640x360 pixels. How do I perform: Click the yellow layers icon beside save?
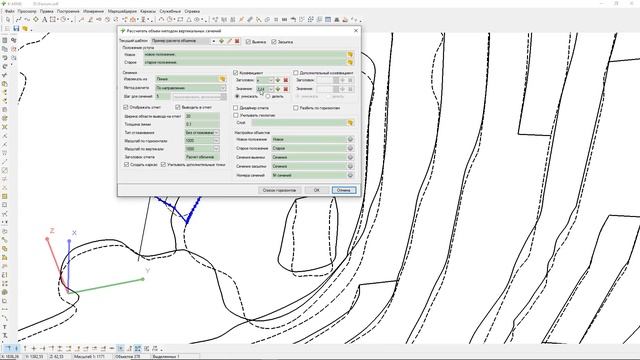[25, 29]
